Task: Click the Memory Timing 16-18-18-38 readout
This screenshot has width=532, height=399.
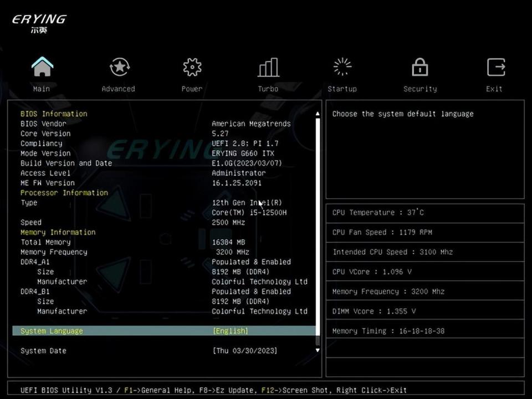Action: tap(388, 331)
